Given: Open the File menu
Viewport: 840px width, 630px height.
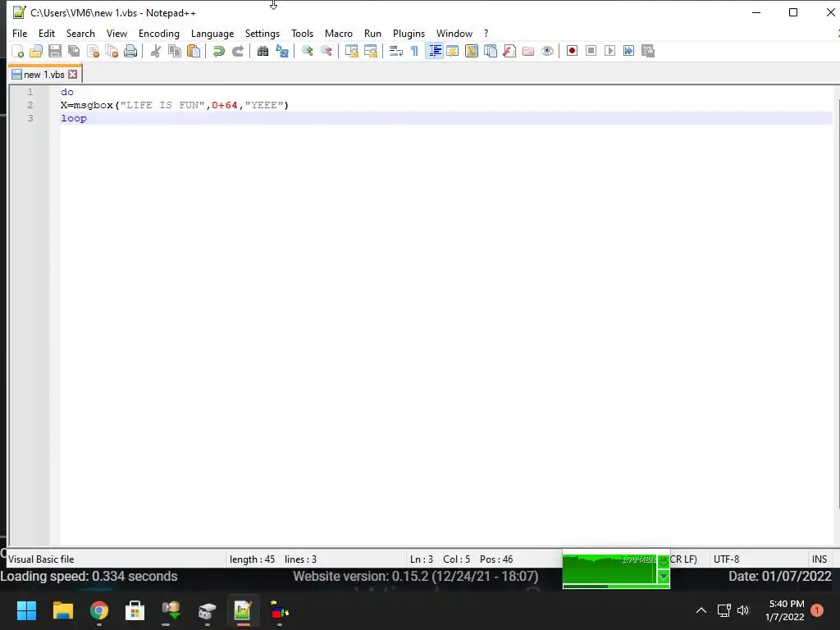Looking at the screenshot, I should click(20, 33).
